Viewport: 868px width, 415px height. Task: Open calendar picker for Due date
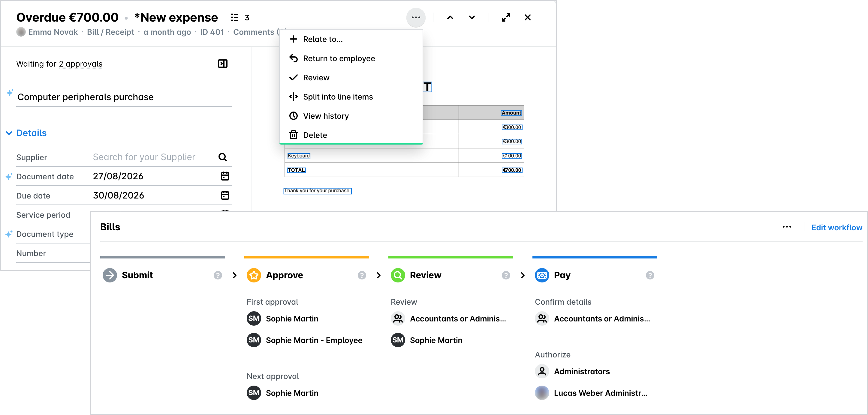click(x=225, y=195)
